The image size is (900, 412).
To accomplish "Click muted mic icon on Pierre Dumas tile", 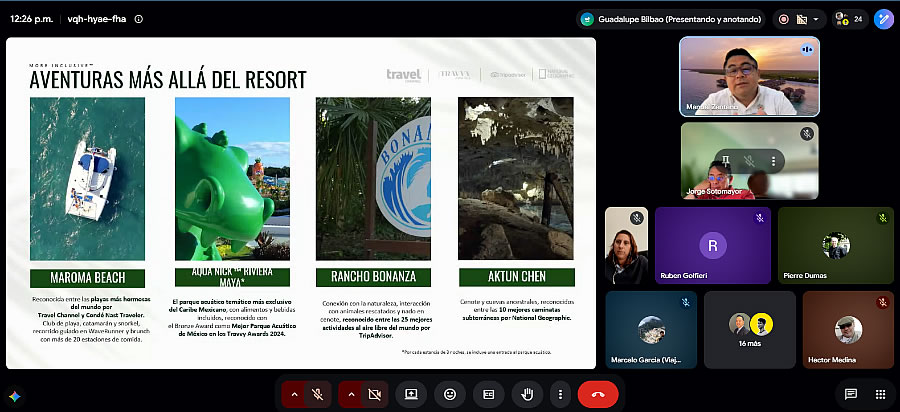I will (882, 218).
